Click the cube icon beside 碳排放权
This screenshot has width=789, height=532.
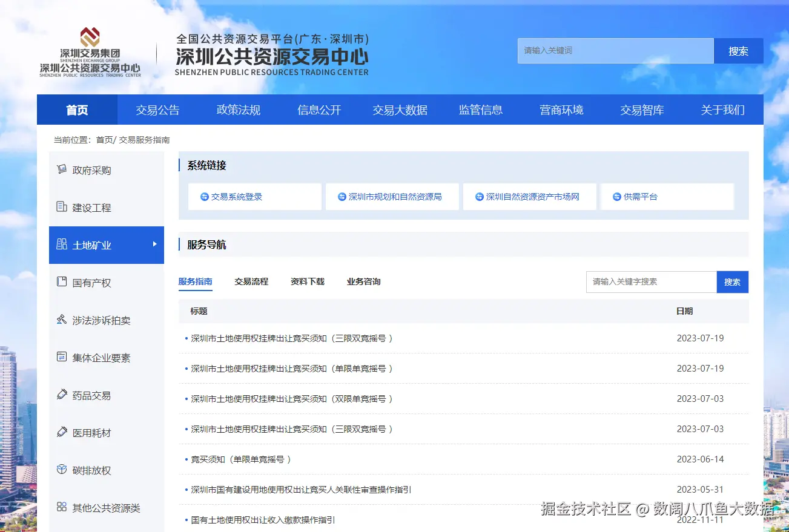coord(61,470)
